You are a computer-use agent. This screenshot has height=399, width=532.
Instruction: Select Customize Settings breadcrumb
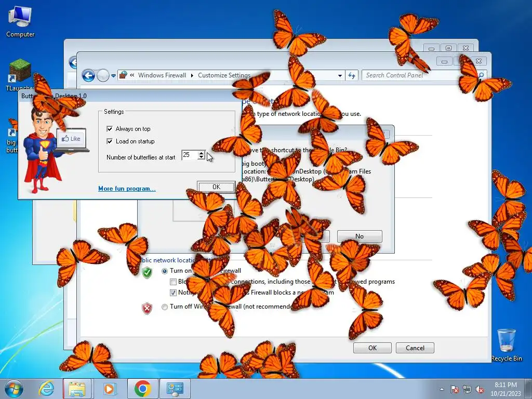pyautogui.click(x=224, y=75)
